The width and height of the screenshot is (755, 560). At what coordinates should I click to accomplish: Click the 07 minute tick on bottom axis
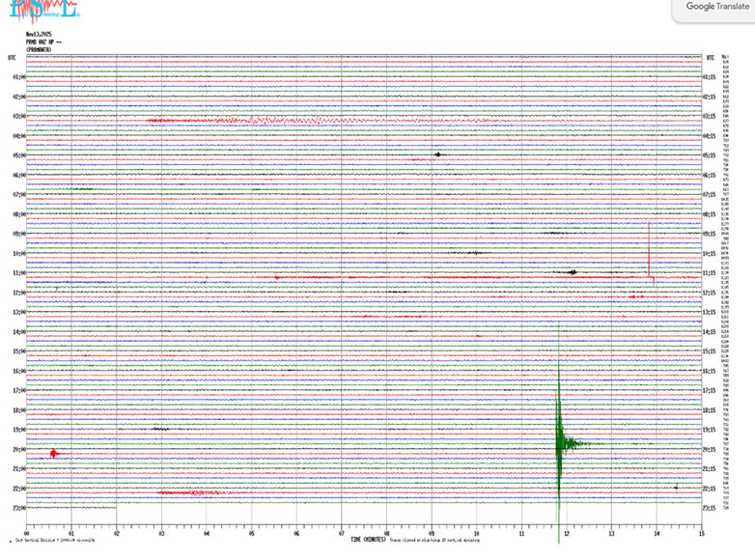coord(342,532)
